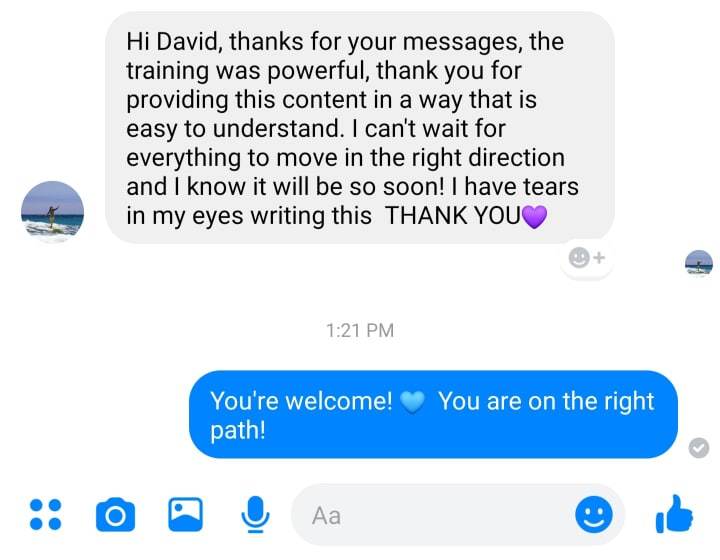The width and height of the screenshot is (720, 560).
Task: Tap the small seen-by avatar thumbnail
Action: 698,263
